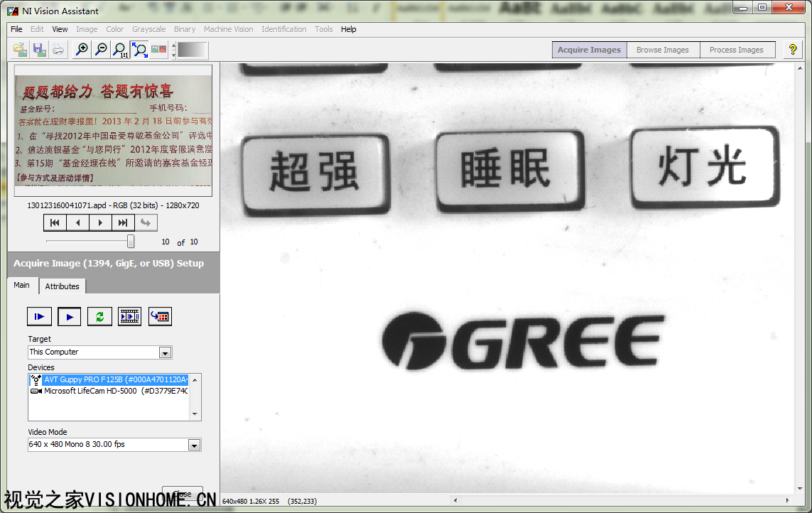Go to first image in browser

tap(55, 223)
